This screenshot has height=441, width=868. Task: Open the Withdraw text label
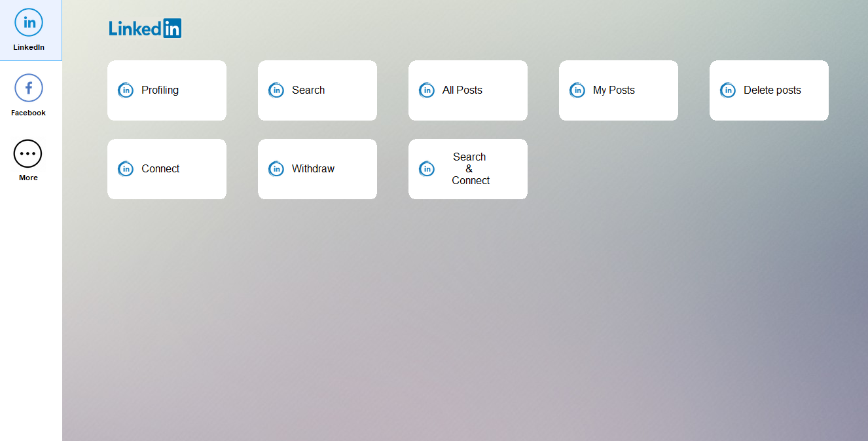313,169
